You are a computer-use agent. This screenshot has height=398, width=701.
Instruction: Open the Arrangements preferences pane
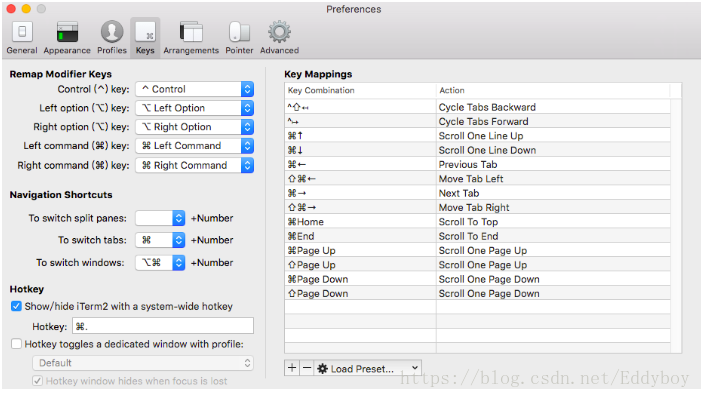pyautogui.click(x=191, y=38)
